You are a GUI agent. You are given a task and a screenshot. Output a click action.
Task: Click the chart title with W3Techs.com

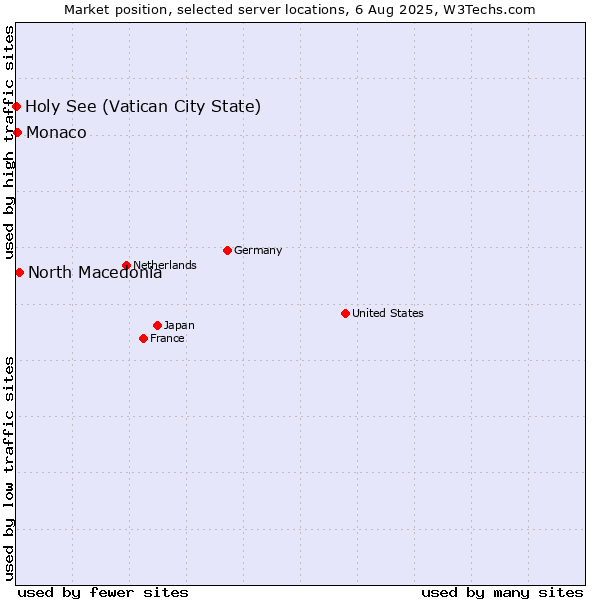tap(300, 10)
